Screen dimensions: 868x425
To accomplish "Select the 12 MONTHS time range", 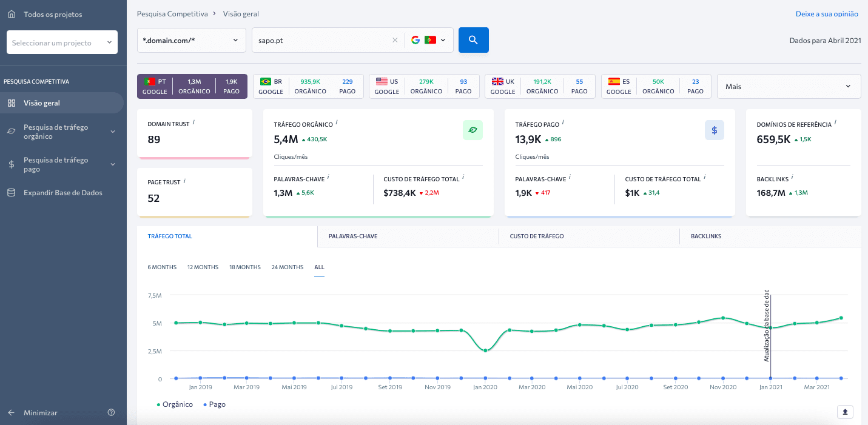I will [203, 267].
